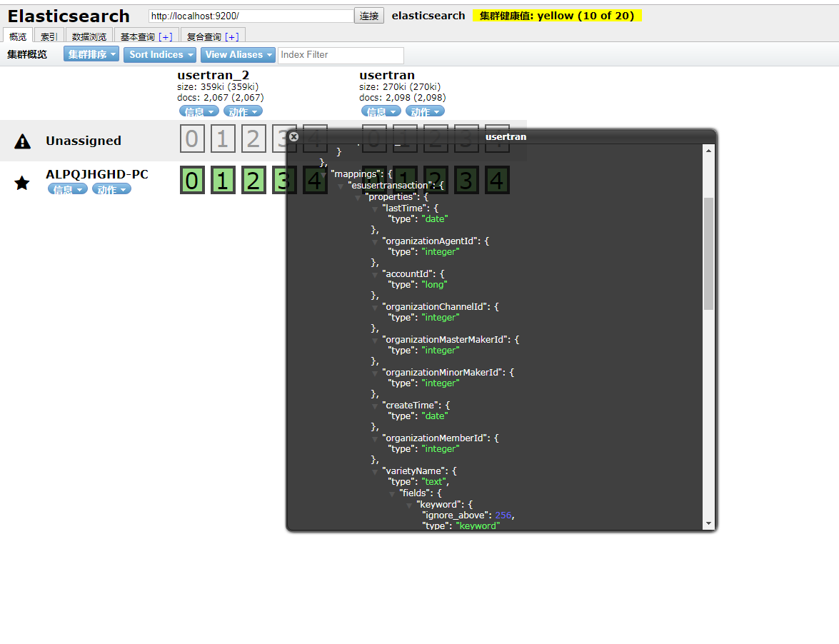Collapse the "mappings" JSON node
Screen dimensions: 839x644
pyautogui.click(x=323, y=175)
